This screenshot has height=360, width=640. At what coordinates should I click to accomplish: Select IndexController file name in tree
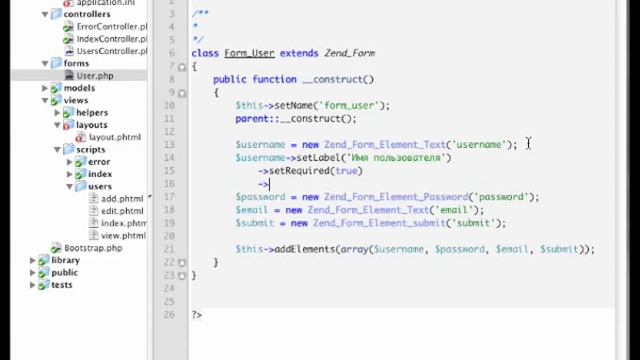112,39
